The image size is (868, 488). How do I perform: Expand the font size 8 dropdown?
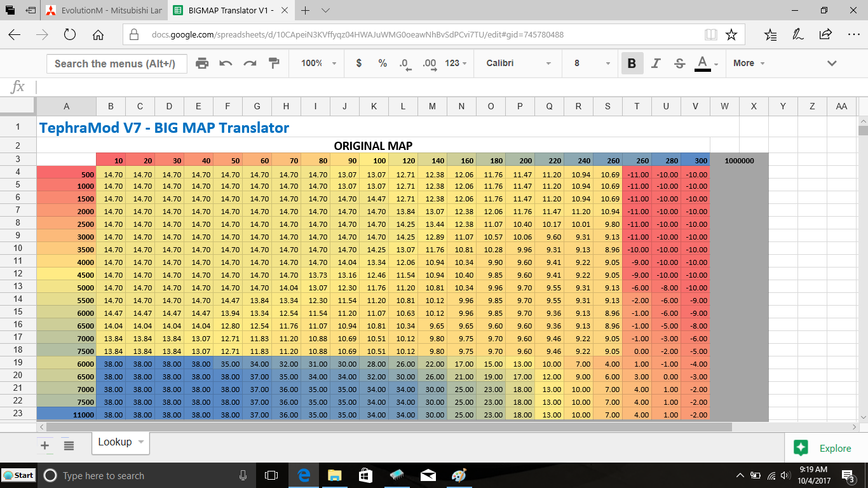click(591, 63)
